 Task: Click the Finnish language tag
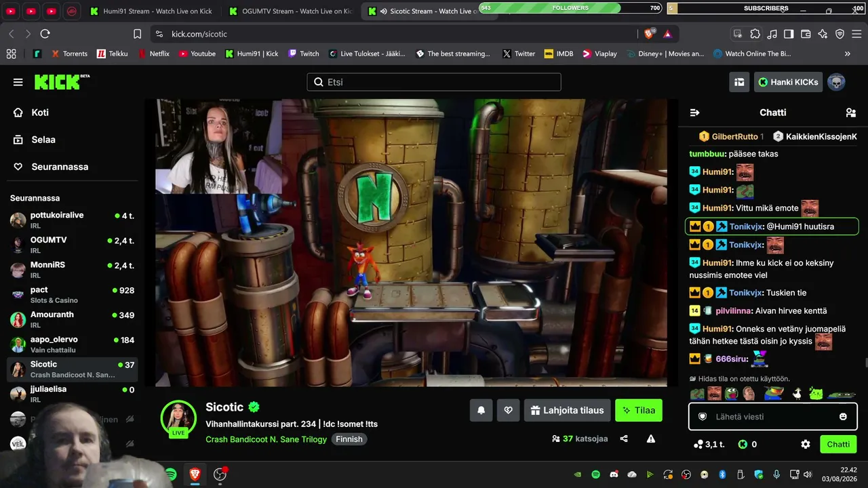pos(349,439)
